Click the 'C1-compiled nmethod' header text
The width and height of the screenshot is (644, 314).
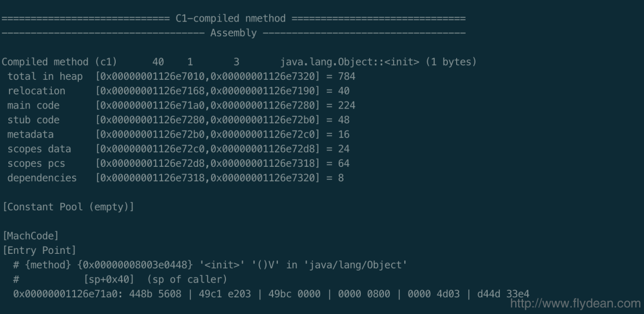(231, 18)
